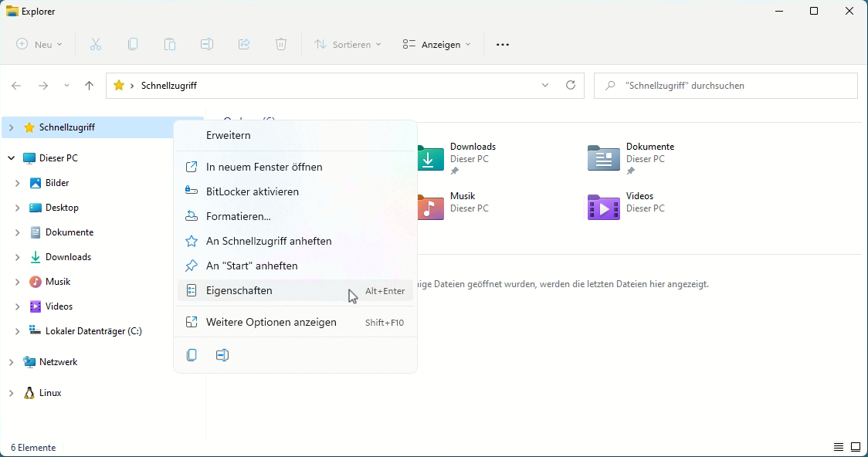Viewport: 868px width, 457px height.
Task: Expand the Netzwerk tree node
Action: (11, 362)
